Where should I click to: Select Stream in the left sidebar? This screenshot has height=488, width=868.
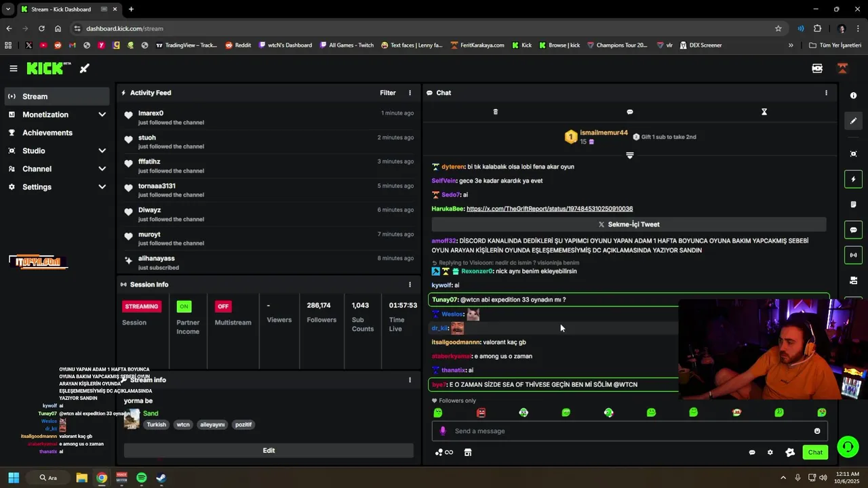click(57, 96)
